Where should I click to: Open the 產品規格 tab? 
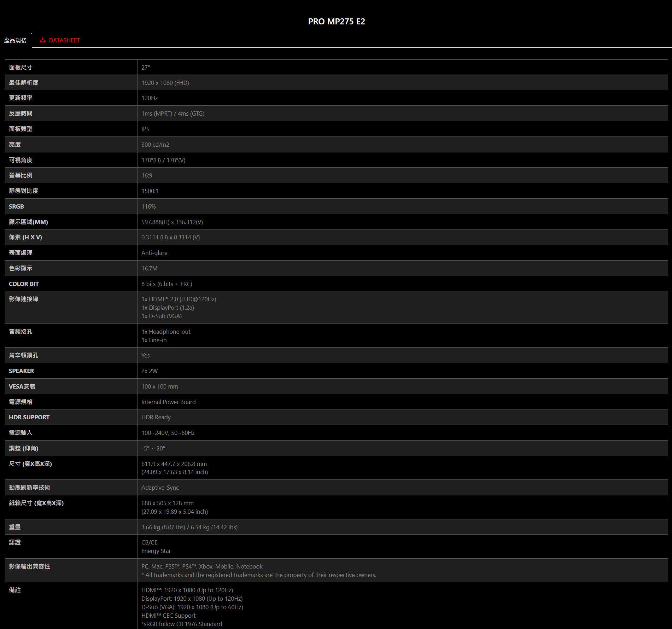pos(16,40)
